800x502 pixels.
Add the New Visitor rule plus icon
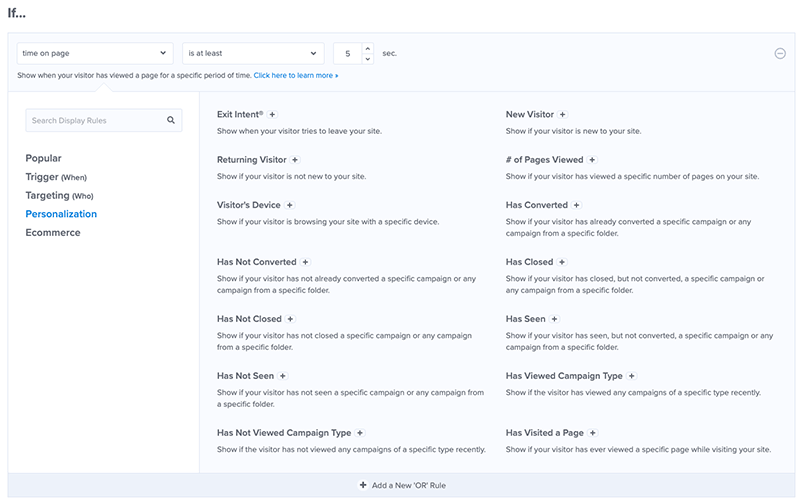click(562, 115)
